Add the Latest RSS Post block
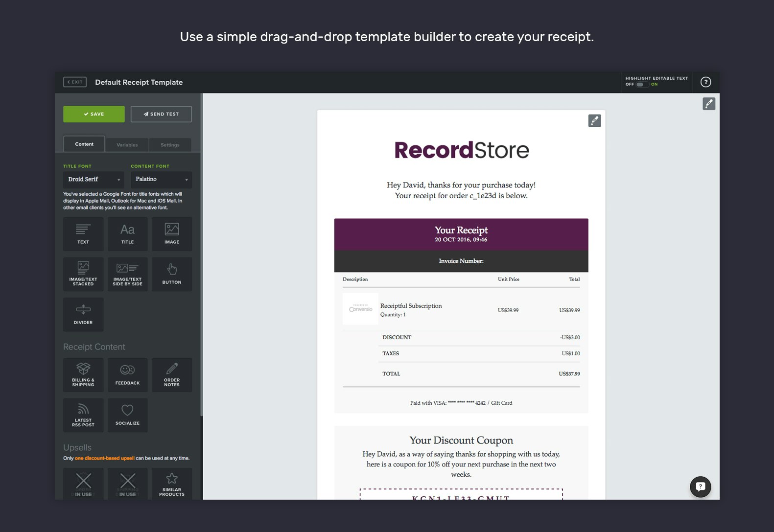The width and height of the screenshot is (774, 532). [83, 415]
